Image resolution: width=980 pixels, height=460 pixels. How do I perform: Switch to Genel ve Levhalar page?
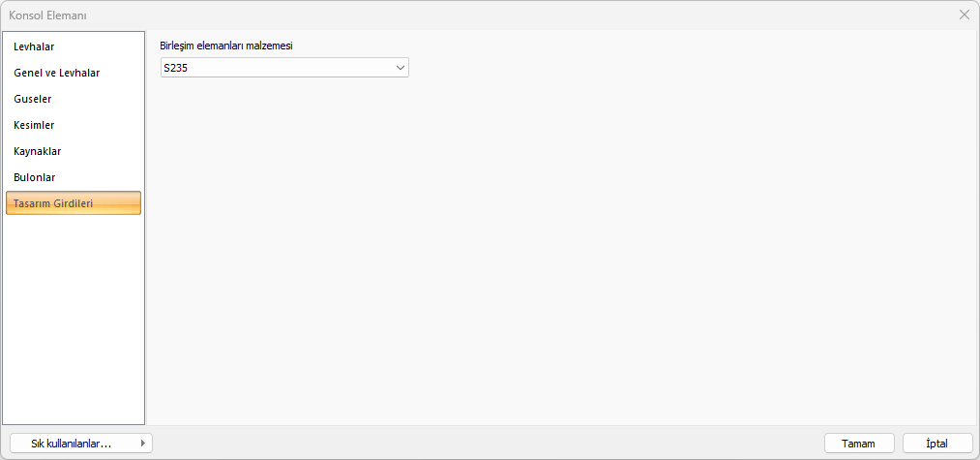[x=56, y=73]
